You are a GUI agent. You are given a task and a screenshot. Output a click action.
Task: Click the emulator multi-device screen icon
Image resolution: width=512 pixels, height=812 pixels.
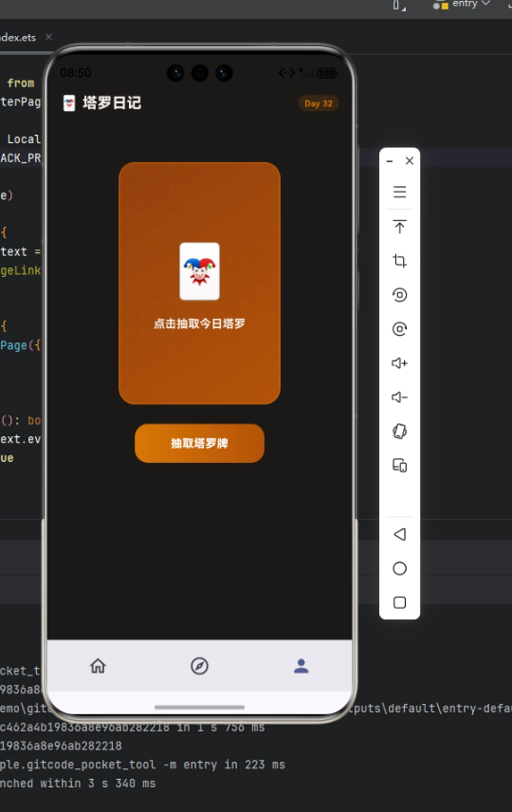400,466
